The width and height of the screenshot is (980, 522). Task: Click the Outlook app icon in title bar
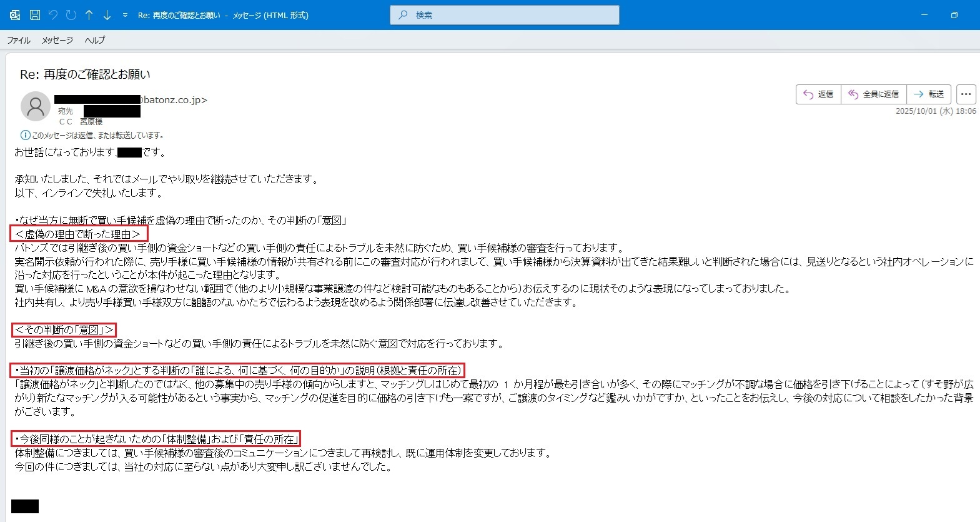15,15
